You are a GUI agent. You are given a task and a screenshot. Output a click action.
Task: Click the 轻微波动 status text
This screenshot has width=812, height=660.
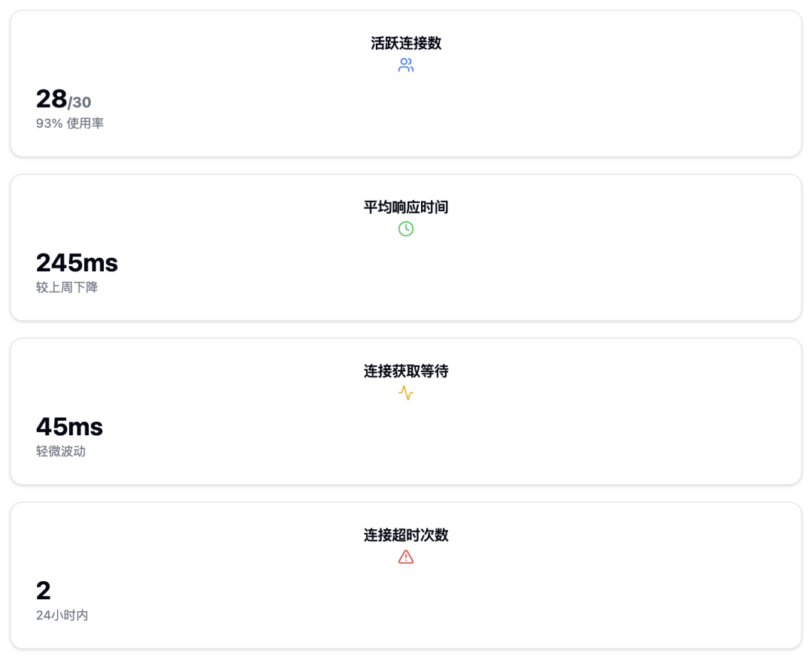(x=61, y=451)
